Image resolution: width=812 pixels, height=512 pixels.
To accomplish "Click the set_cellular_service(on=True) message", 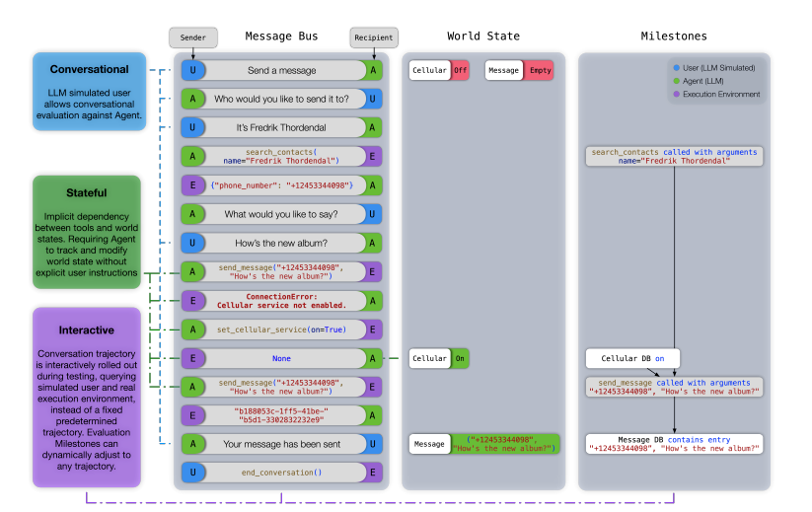I will (x=282, y=329).
